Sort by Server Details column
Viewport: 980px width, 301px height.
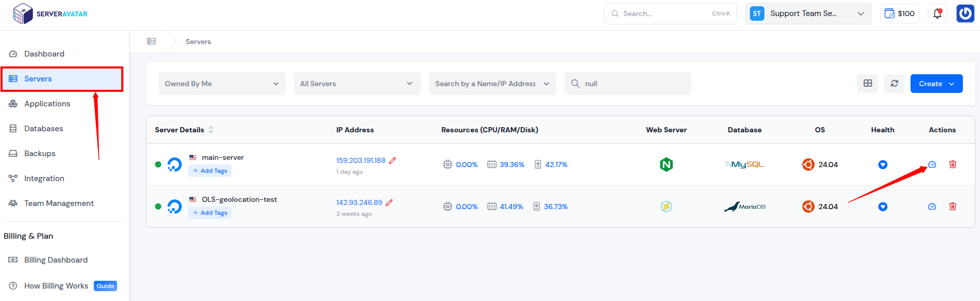(211, 130)
